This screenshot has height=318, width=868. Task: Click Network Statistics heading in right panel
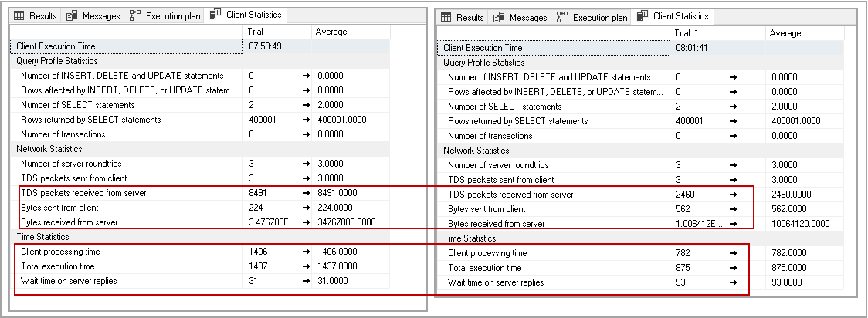click(476, 151)
